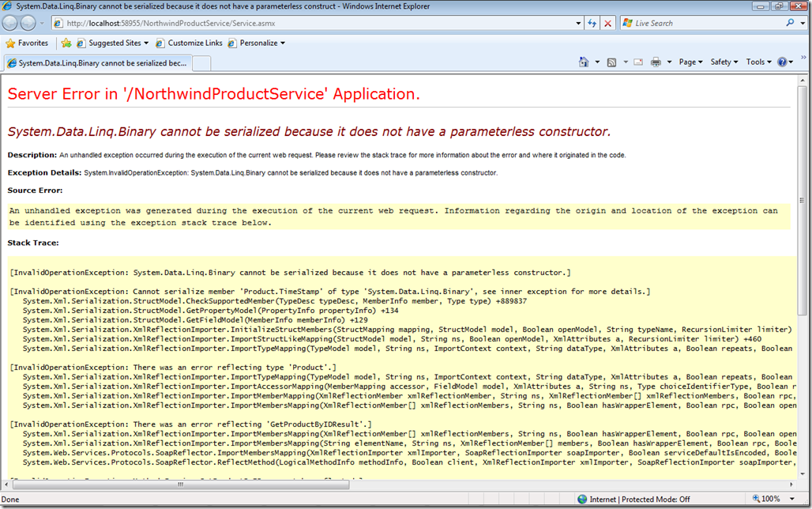This screenshot has height=509, width=812.
Task: Click the horizontal scrollbar right arrow
Action: click(791, 484)
